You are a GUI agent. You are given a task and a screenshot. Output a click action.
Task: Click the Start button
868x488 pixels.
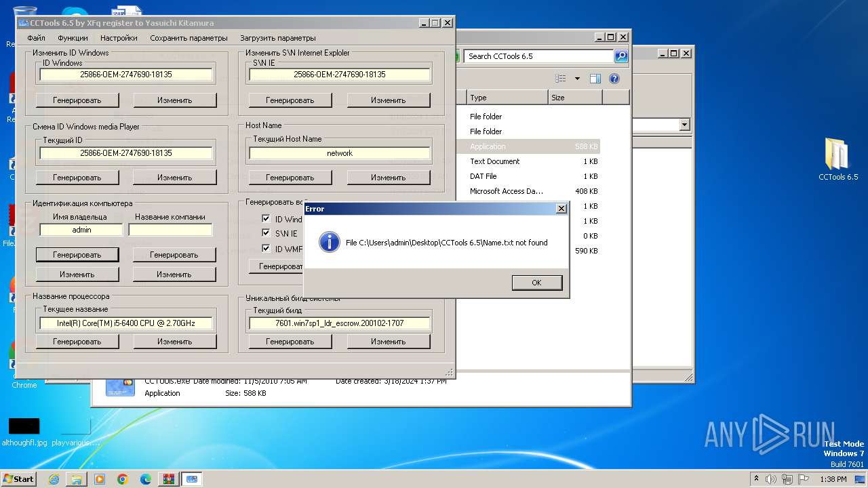(18, 479)
